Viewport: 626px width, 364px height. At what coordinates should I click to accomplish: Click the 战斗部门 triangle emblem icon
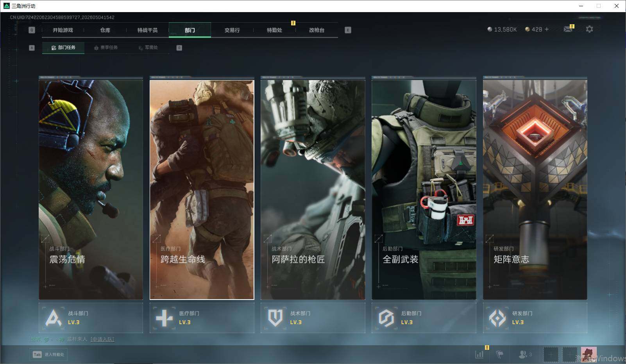click(53, 318)
